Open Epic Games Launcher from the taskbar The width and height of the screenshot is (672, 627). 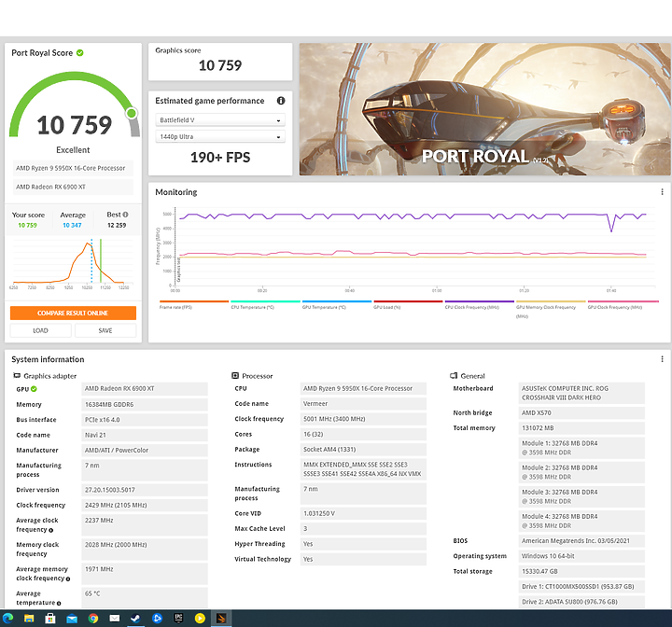click(178, 618)
